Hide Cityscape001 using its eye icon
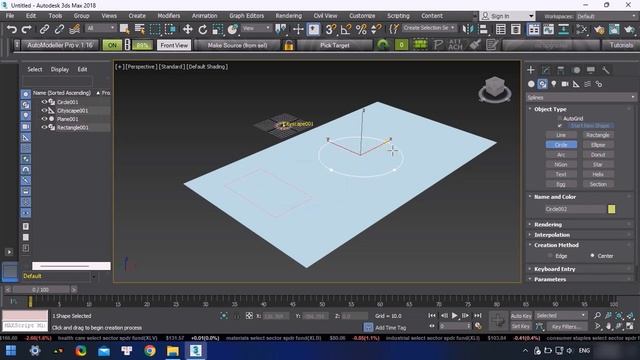Screen dimensions: 640x360 tap(44, 111)
